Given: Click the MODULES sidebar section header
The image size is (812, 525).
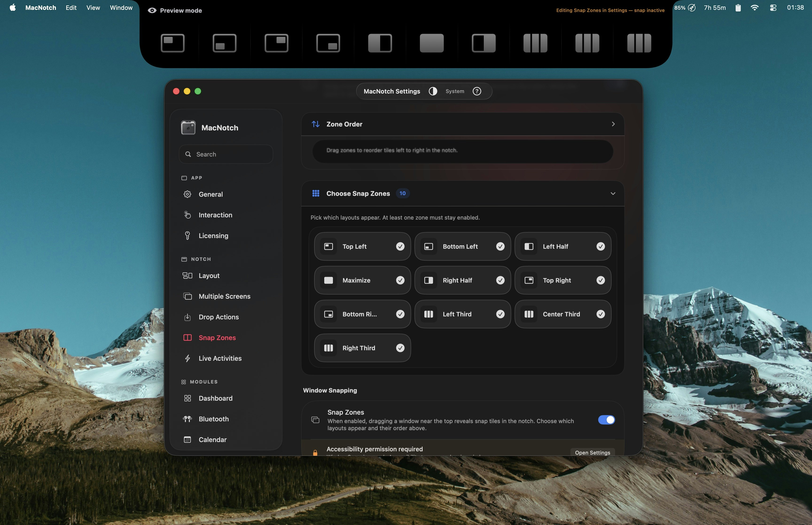Looking at the screenshot, I should point(204,382).
